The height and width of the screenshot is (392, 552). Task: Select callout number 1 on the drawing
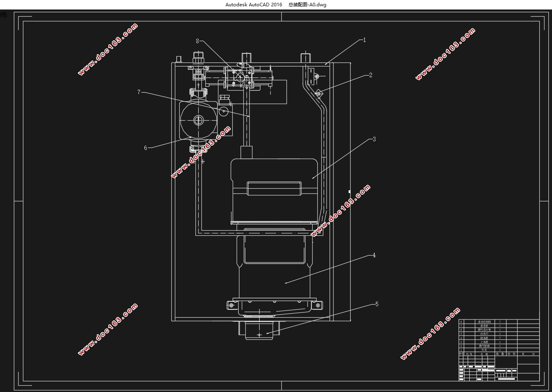[x=364, y=40]
